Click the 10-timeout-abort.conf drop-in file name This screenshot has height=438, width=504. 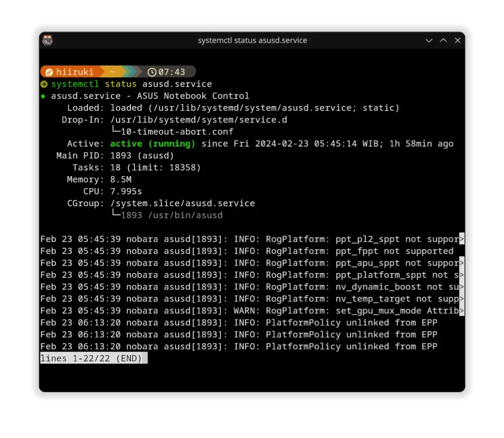(x=177, y=132)
